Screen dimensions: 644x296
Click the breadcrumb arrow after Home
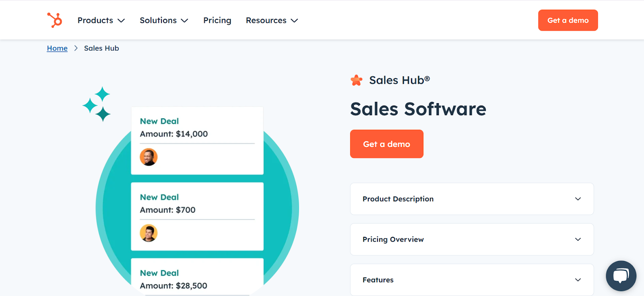coord(76,48)
